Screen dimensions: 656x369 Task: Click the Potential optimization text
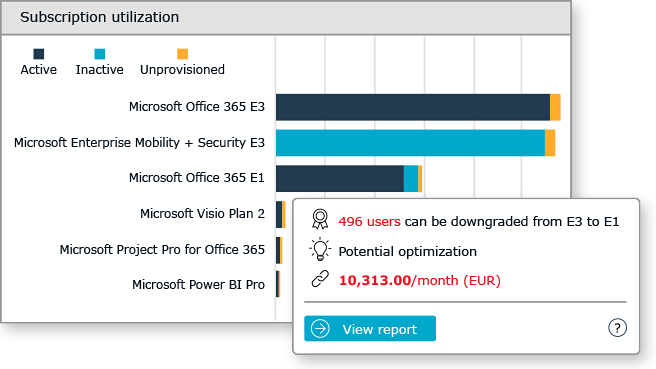(x=407, y=251)
